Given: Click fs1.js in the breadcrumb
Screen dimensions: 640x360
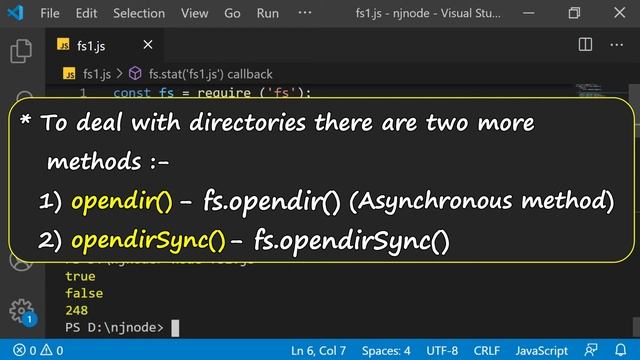Looking at the screenshot, I should (x=97, y=74).
